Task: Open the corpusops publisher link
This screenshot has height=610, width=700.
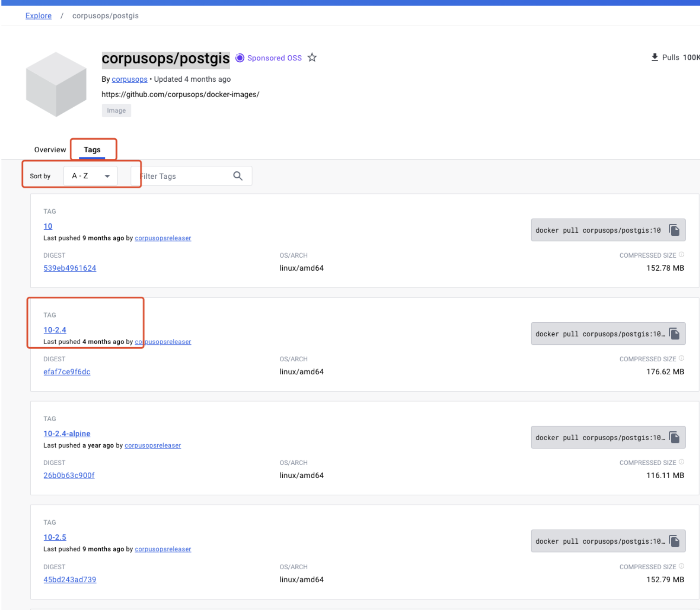Action: pyautogui.click(x=130, y=79)
